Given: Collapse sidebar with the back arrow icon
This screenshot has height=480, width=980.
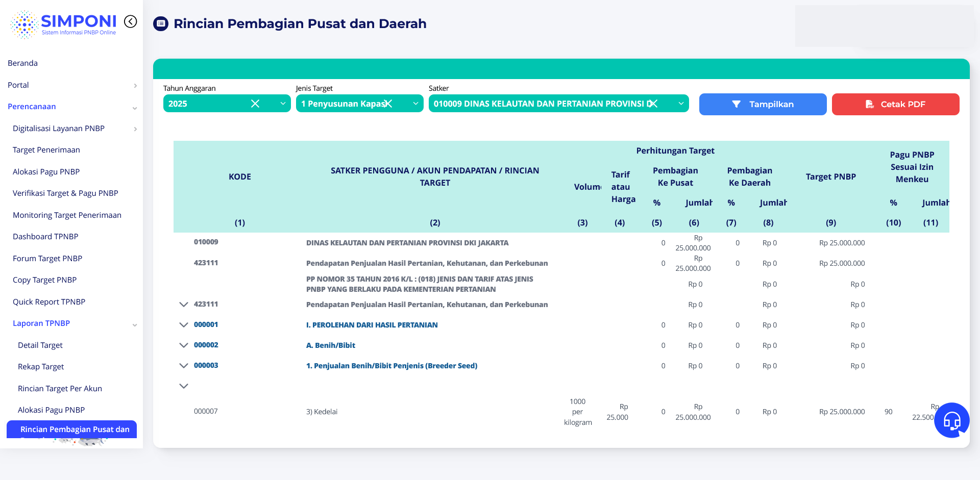Looking at the screenshot, I should (x=131, y=21).
